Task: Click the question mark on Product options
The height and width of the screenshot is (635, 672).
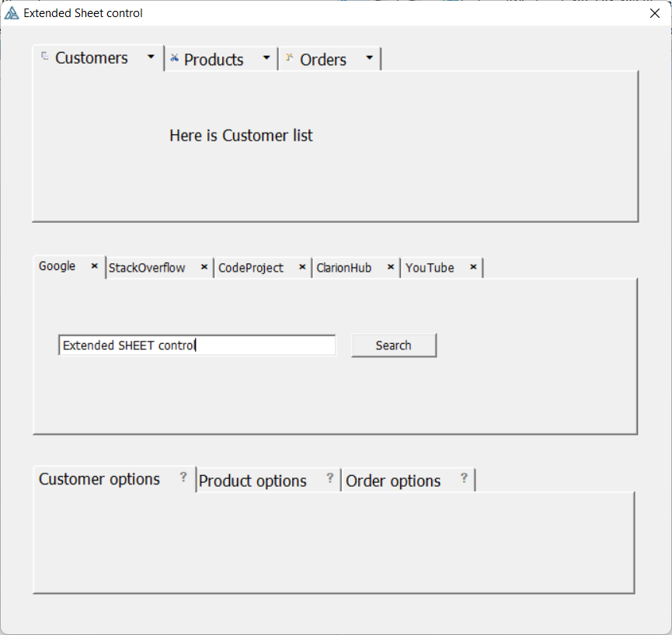Action: [x=329, y=478]
